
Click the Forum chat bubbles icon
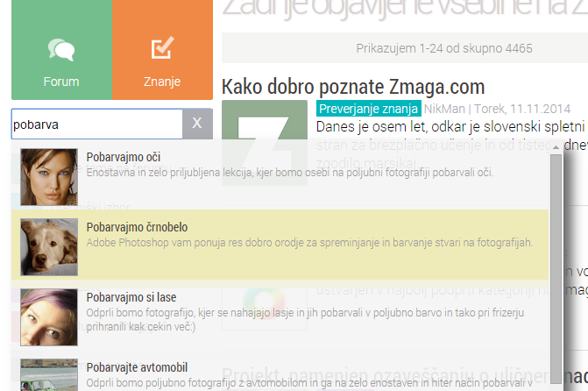coord(60,50)
